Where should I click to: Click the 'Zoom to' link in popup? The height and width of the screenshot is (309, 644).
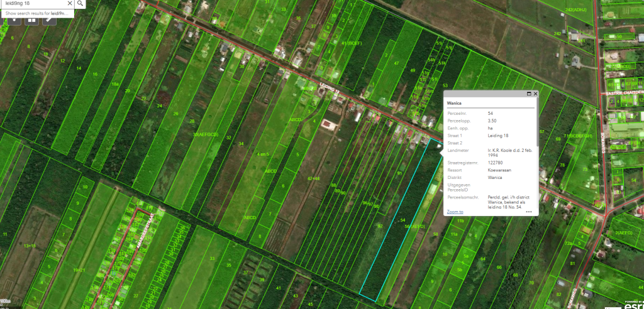coord(455,212)
